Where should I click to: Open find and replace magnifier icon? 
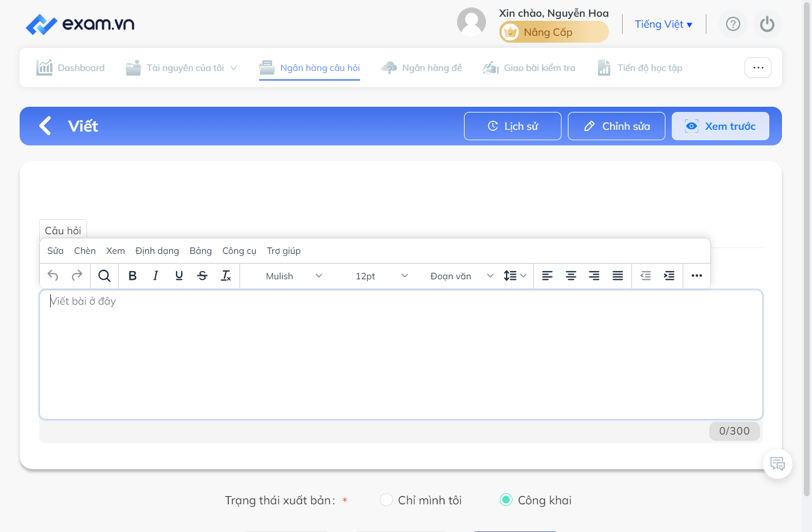[104, 276]
